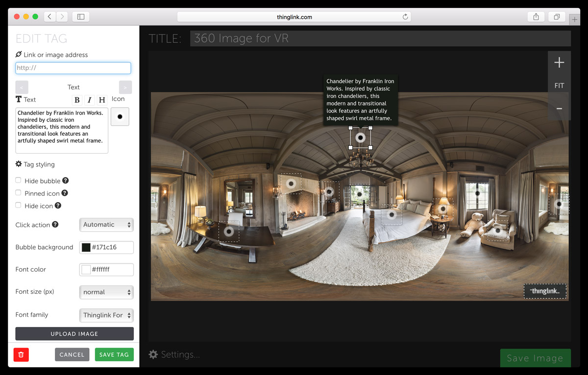This screenshot has width=588, height=375.
Task: Open the Click action dropdown
Action: (106, 225)
